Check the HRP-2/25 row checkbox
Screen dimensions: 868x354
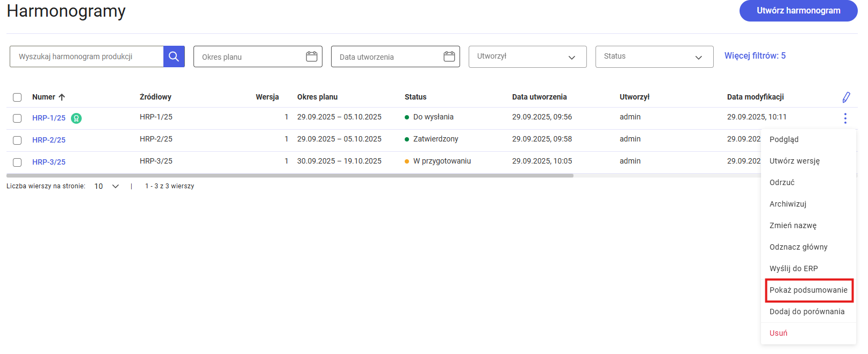17,140
